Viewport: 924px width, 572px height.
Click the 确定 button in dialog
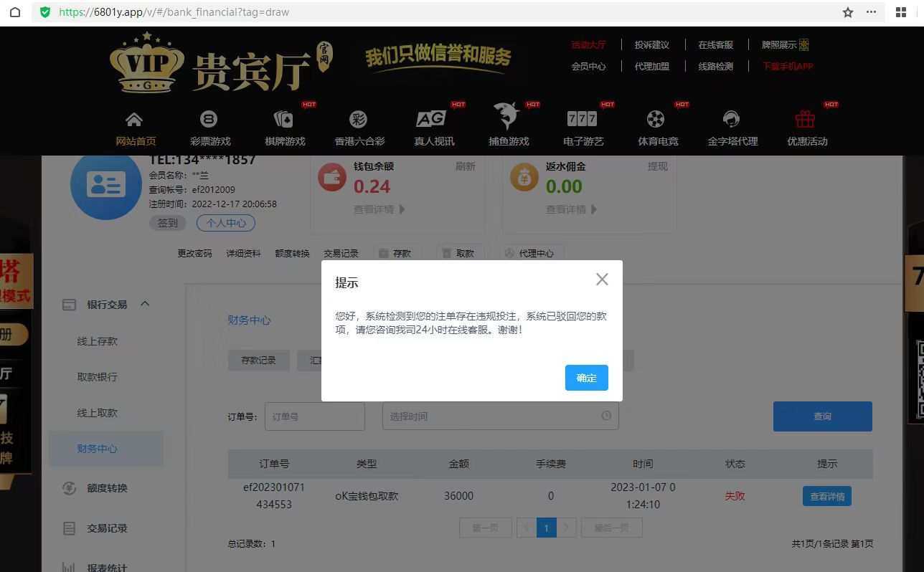pyautogui.click(x=586, y=378)
